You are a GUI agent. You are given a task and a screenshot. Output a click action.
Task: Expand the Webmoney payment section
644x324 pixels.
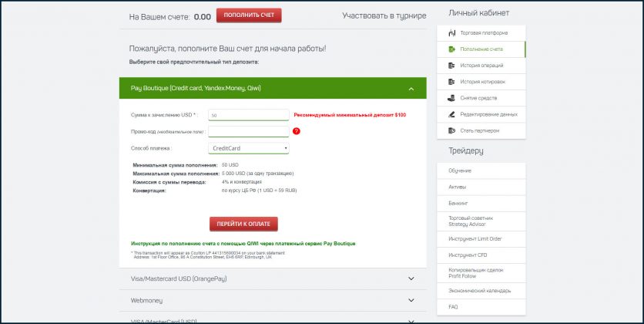click(x=273, y=301)
